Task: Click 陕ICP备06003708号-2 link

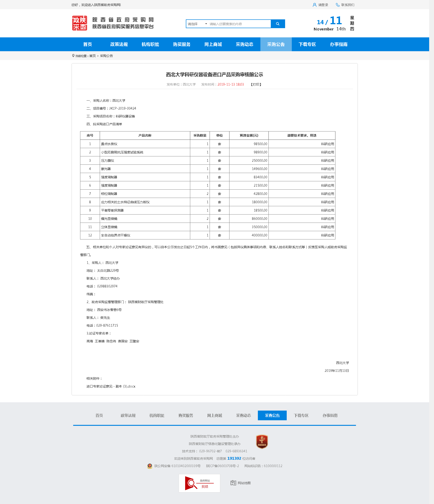Action: (223, 466)
